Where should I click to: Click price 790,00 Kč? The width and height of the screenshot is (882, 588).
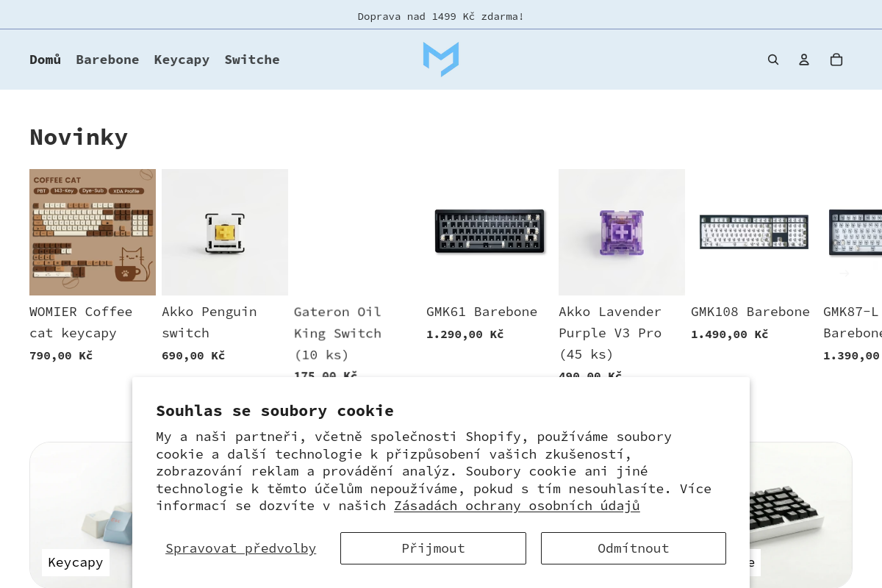point(61,356)
